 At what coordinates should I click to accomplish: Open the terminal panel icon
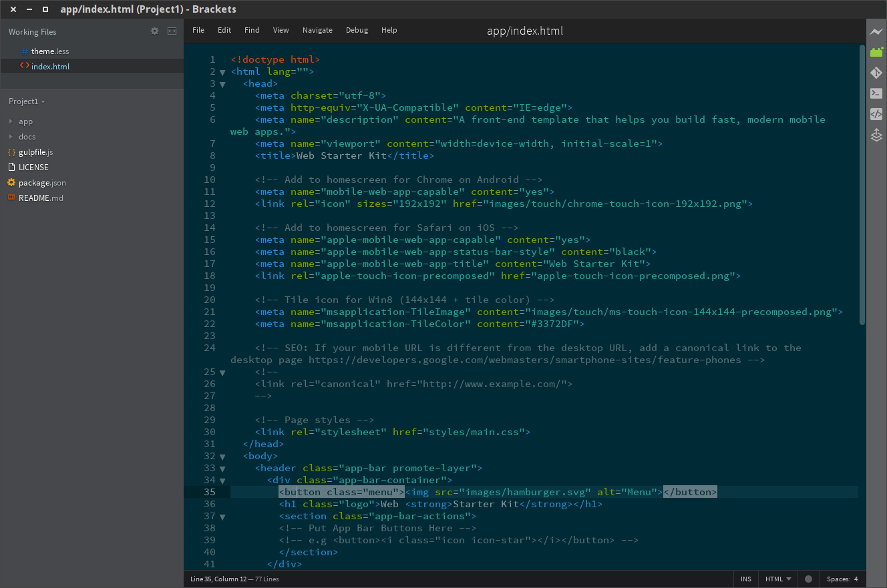pos(876,93)
